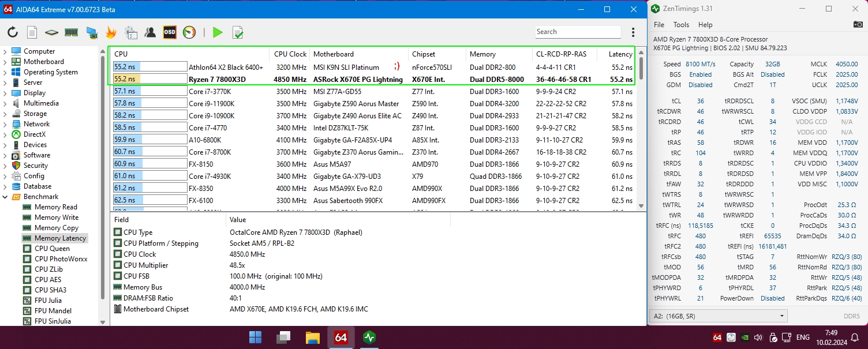Open the three-dot menu beside Search

[633, 32]
